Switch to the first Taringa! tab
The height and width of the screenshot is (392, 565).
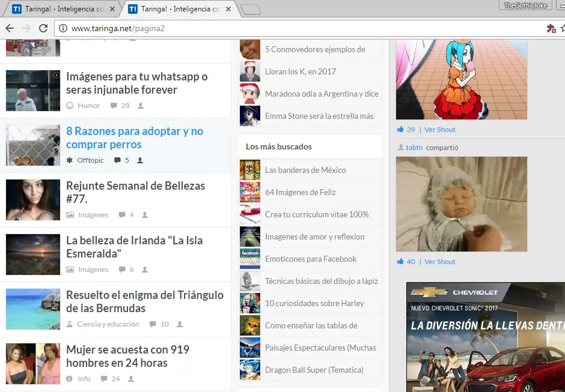61,9
